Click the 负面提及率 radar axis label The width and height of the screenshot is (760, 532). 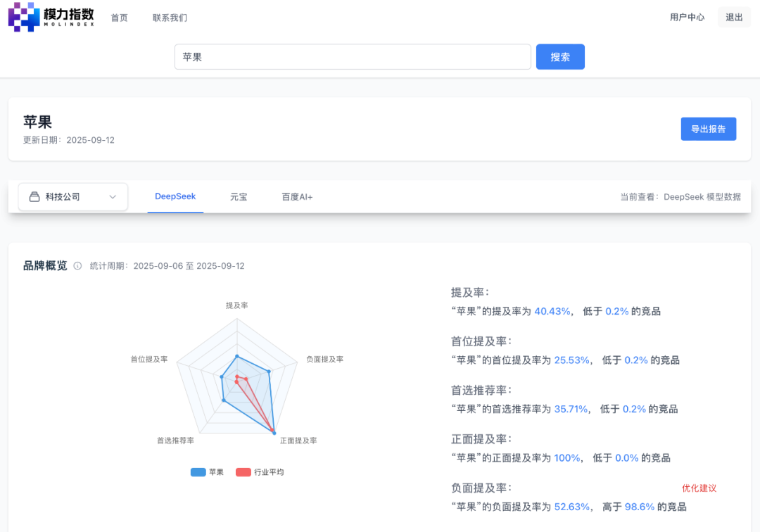[324, 359]
